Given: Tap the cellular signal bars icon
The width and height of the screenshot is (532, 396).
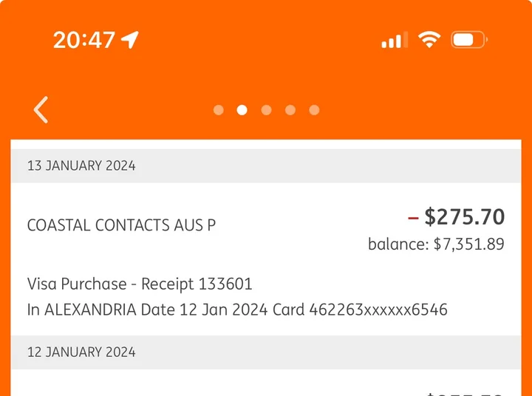Looking at the screenshot, I should [x=395, y=40].
